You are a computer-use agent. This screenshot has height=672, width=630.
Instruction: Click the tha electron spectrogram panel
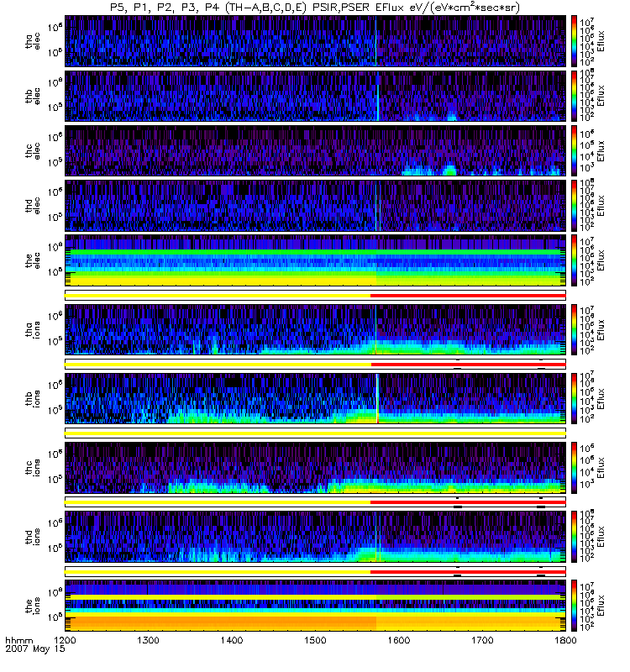(x=316, y=41)
